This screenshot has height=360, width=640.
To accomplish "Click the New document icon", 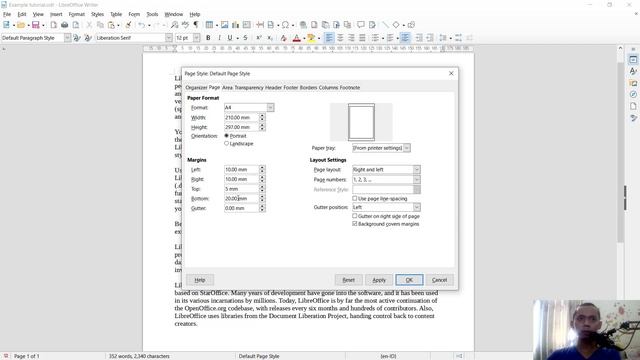I will click(x=6, y=25).
